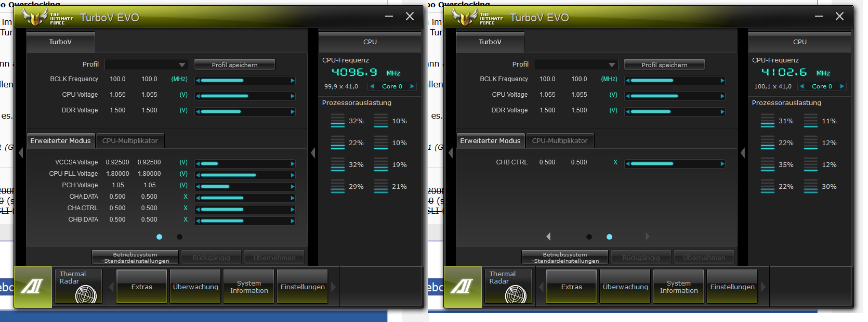This screenshot has width=868, height=322.
Task: Adjust CPU Voltage slider in right window
Action: (675, 96)
